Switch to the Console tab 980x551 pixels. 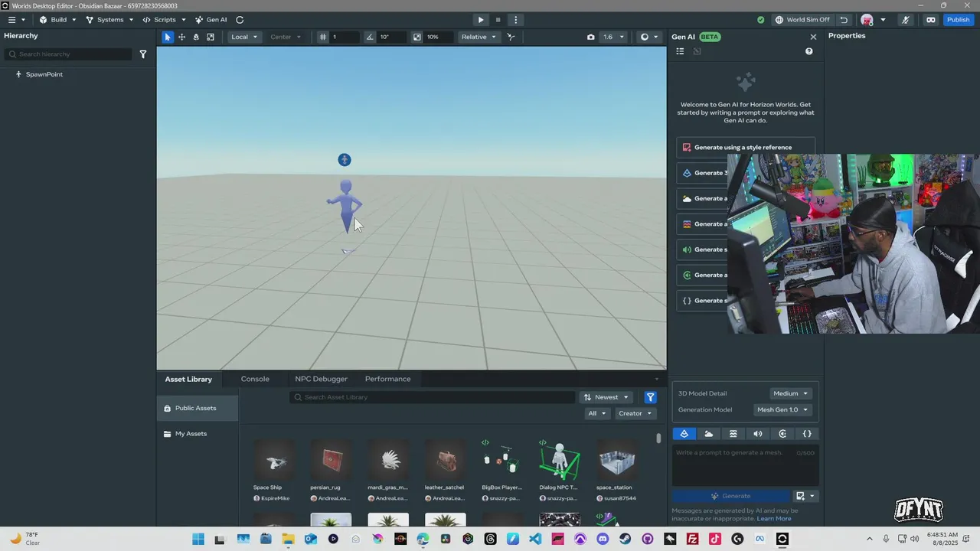pyautogui.click(x=255, y=379)
